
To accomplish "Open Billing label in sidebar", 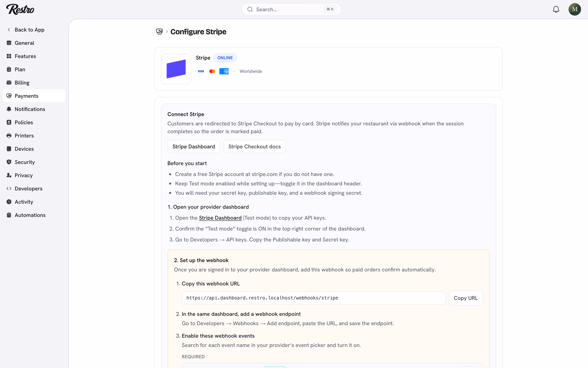I will point(22,83).
